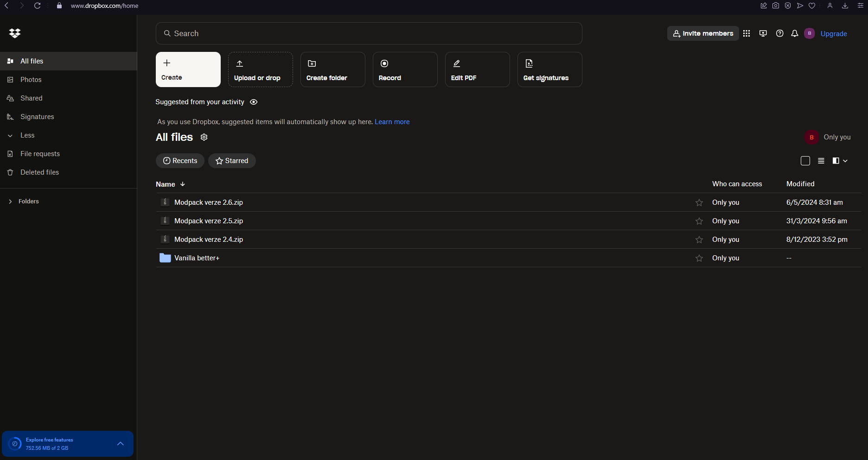
Task: Expand the Folders tree in sidebar
Action: click(10, 202)
